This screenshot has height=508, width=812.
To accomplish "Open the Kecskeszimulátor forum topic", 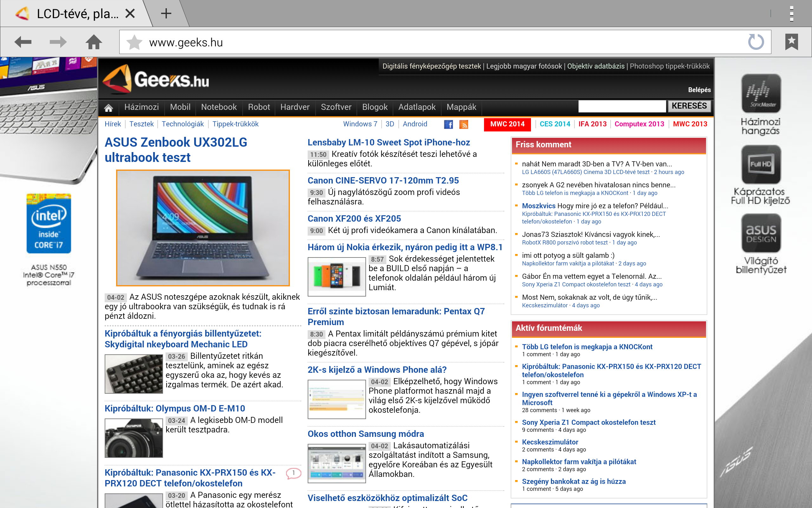I will [x=550, y=442].
